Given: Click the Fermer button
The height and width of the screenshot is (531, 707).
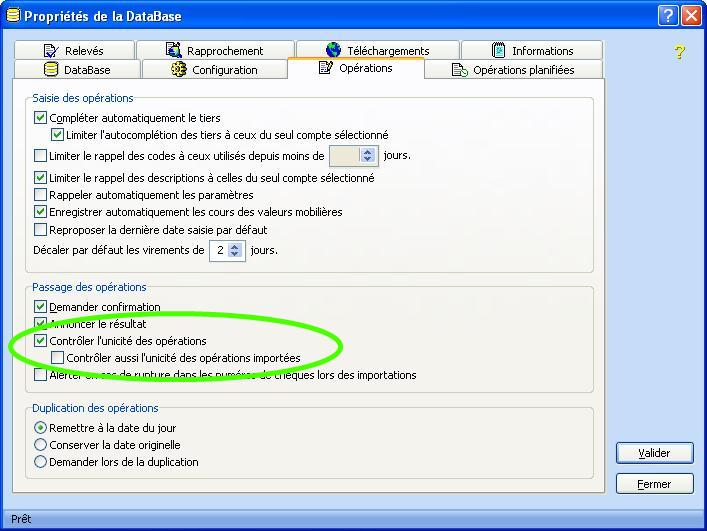Looking at the screenshot, I should [x=654, y=484].
